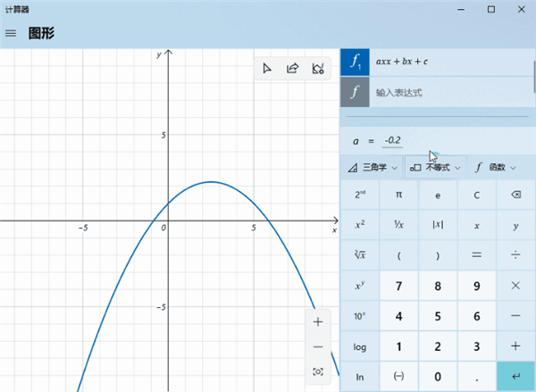
Task: Activate the graph trace cursor tool
Action: pos(267,69)
